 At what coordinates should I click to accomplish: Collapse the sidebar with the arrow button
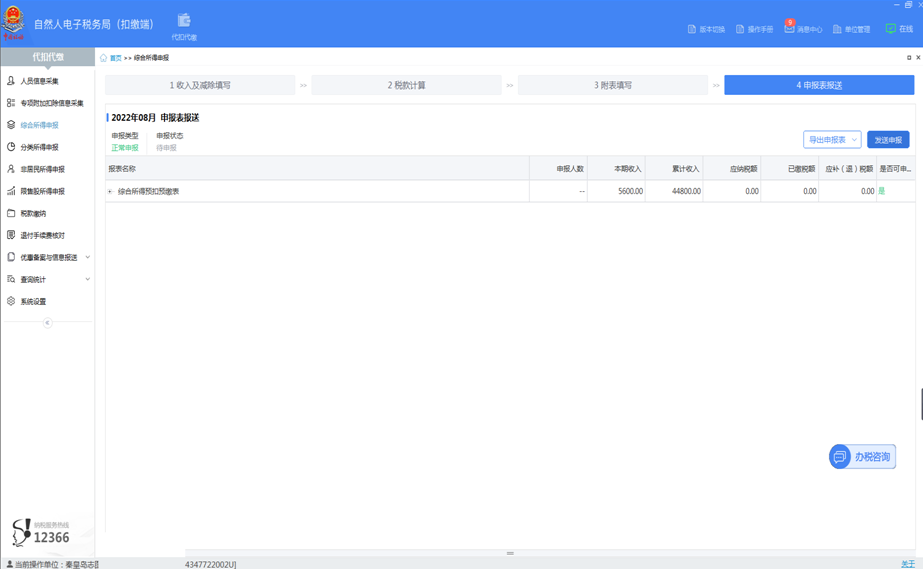48,322
